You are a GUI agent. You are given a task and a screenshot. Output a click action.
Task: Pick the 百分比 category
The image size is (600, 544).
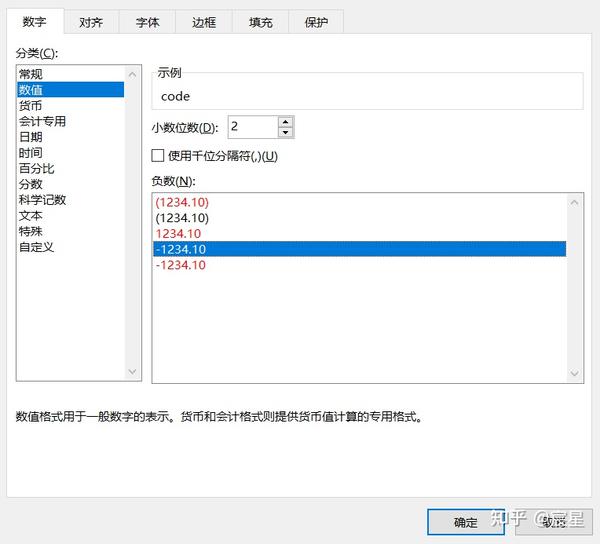(x=70, y=168)
